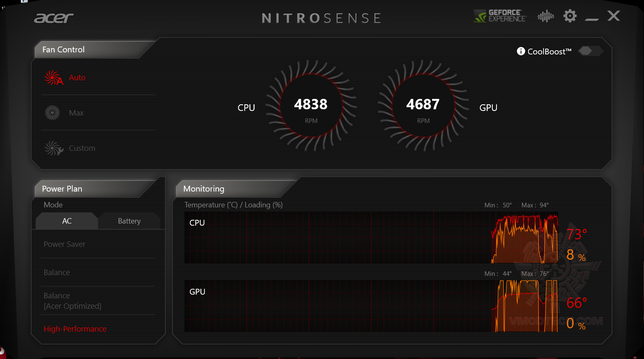Select the Balance [Acer Optimized] plan

click(x=73, y=301)
